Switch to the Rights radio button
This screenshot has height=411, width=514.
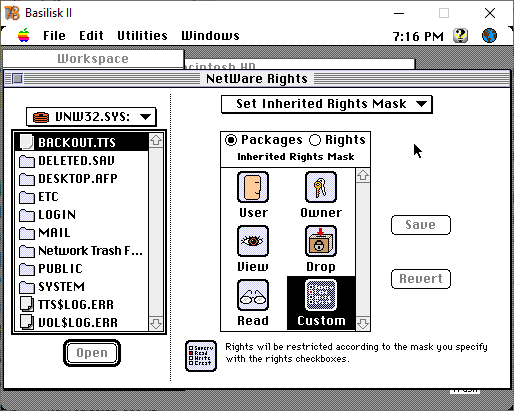(x=315, y=140)
